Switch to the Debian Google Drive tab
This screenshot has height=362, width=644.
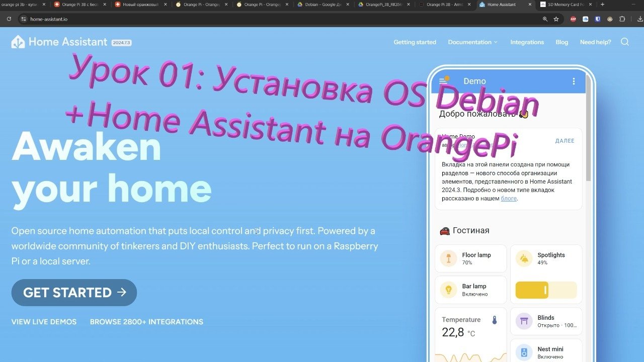click(324, 5)
